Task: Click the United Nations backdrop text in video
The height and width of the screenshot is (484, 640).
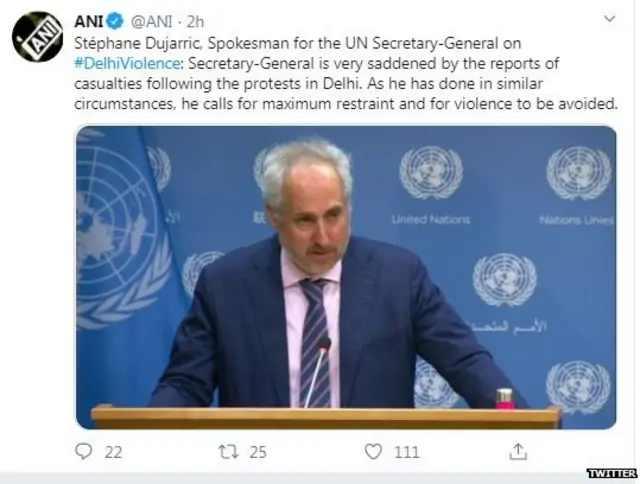Action: (x=431, y=220)
